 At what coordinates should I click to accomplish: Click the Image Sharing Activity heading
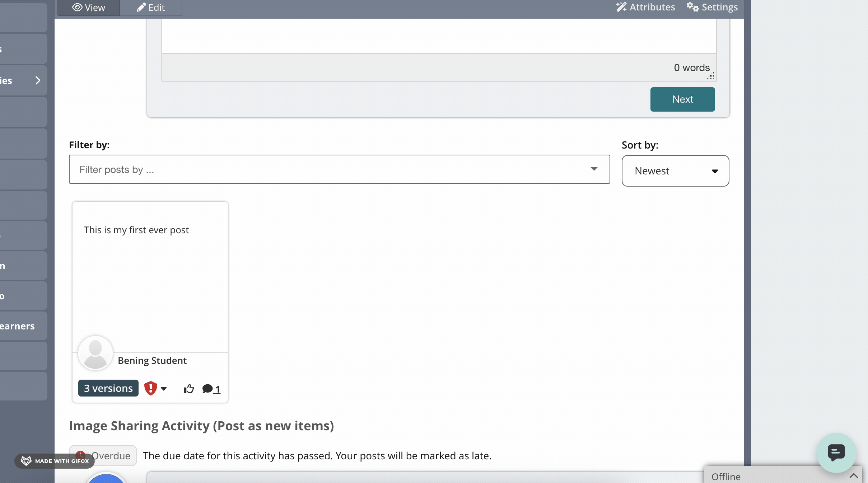pos(201,426)
